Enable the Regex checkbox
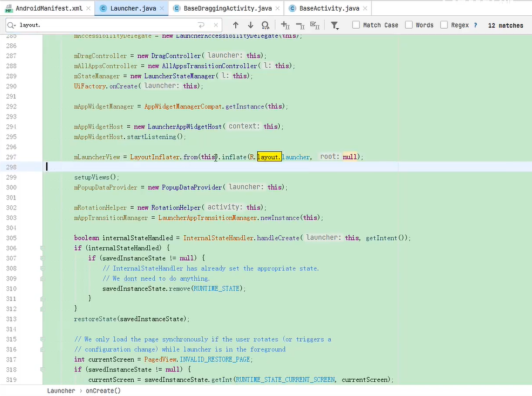The width and height of the screenshot is (532, 396). (x=444, y=25)
